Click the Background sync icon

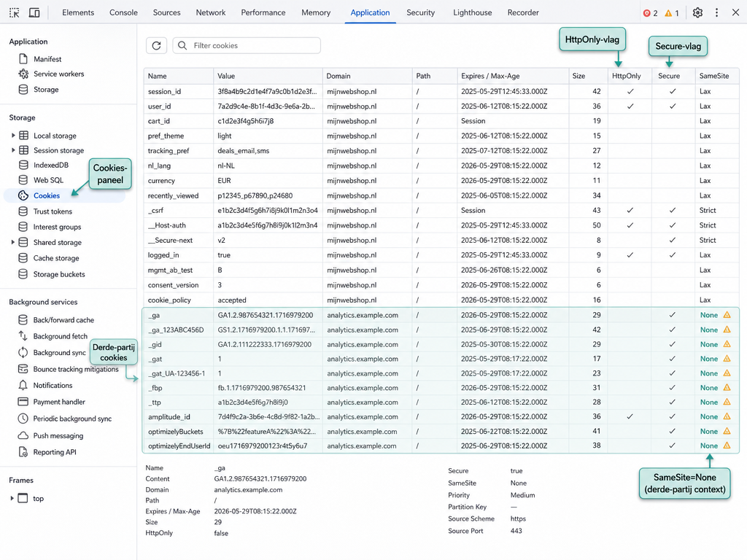(x=23, y=352)
